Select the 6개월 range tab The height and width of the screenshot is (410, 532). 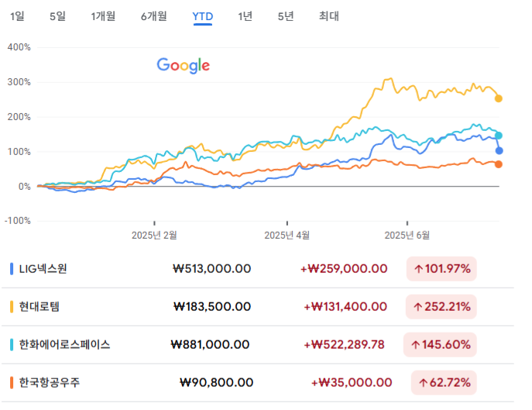pyautogui.click(x=153, y=16)
